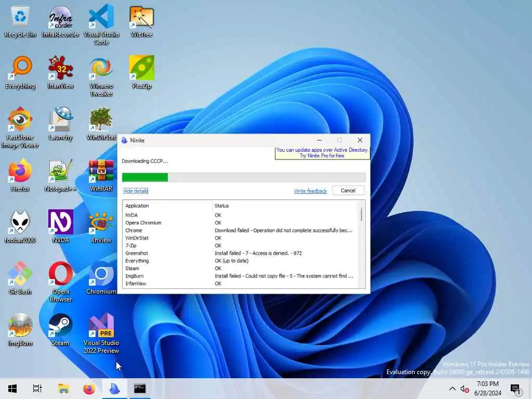The width and height of the screenshot is (532, 399).
Task: Click the Write feedback link
Action: pyautogui.click(x=311, y=191)
